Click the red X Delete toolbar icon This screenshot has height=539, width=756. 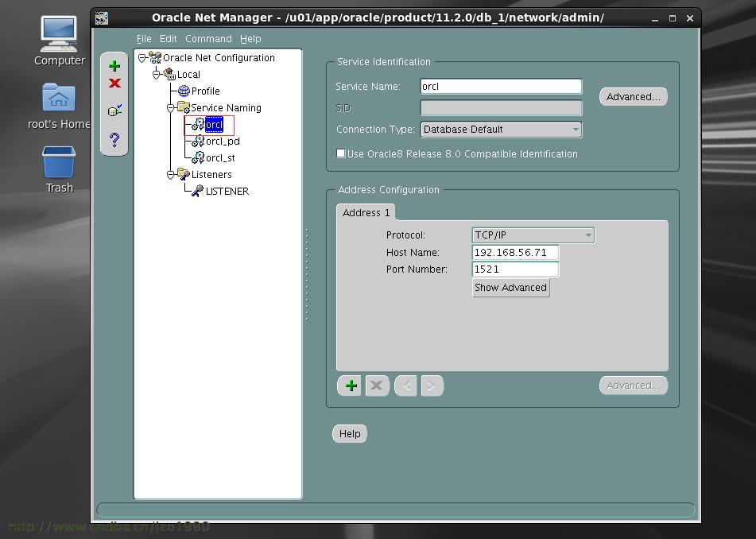(114, 83)
